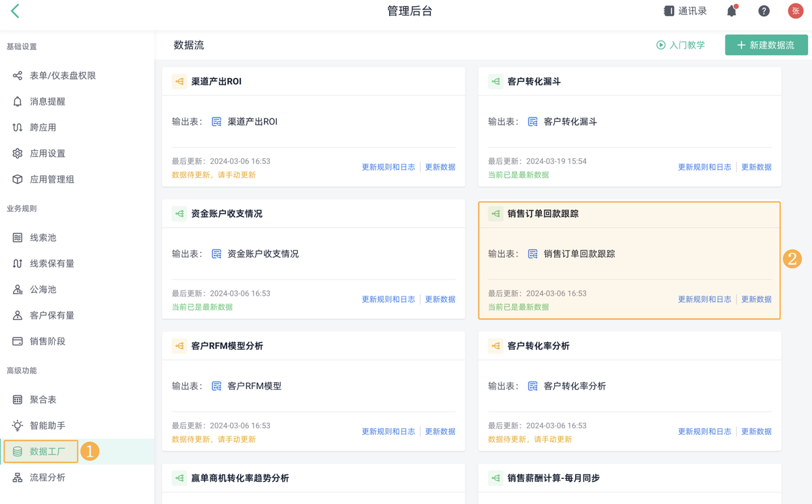The height and width of the screenshot is (504, 812).
Task: Open 更新规则和日志 for 客户转化漏斗
Action: point(705,167)
